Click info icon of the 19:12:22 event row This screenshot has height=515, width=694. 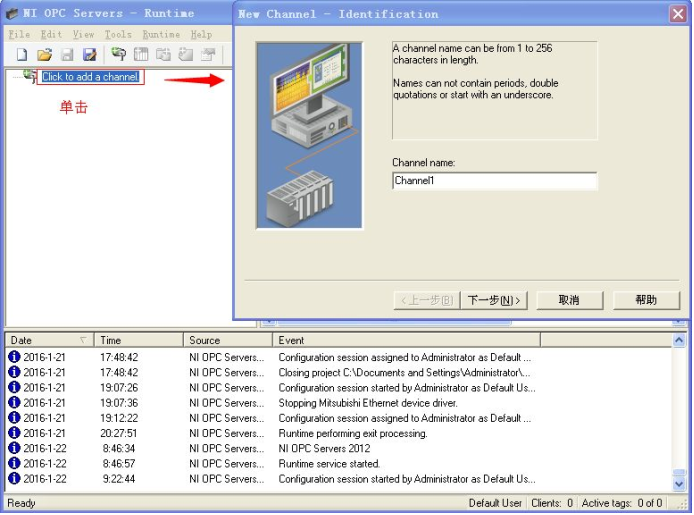(14, 418)
